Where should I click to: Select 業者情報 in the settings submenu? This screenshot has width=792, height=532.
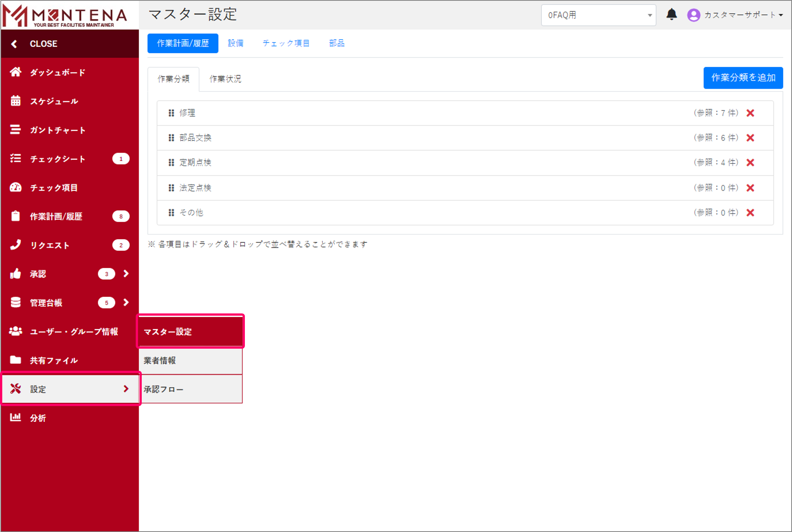[160, 361]
